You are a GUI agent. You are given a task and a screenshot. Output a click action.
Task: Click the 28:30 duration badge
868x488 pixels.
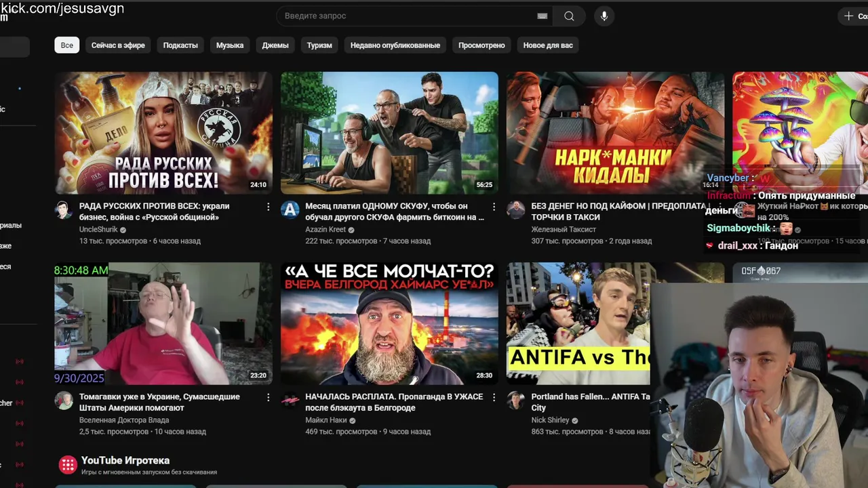click(x=484, y=375)
